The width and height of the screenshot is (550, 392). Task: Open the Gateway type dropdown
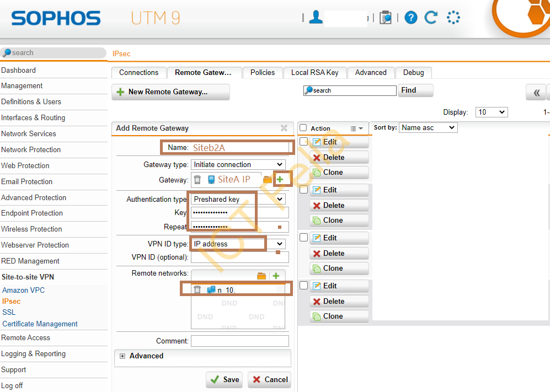pyautogui.click(x=238, y=164)
